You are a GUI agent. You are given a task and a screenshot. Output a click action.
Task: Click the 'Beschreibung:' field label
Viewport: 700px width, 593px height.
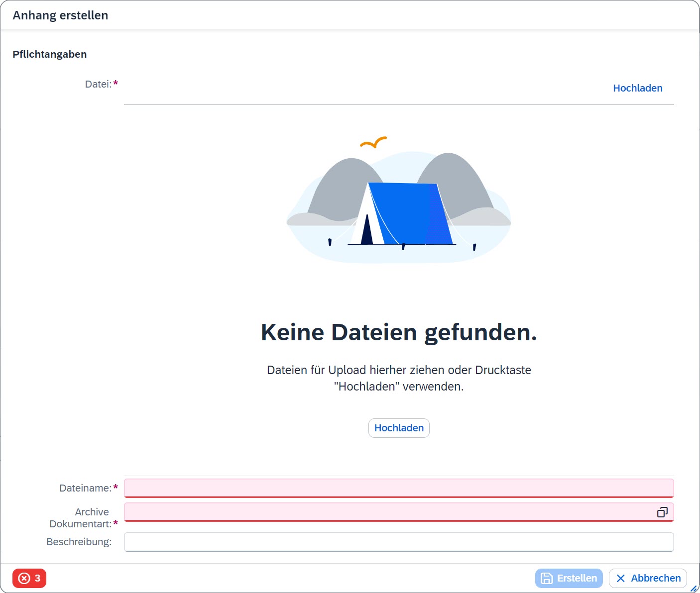[79, 542]
